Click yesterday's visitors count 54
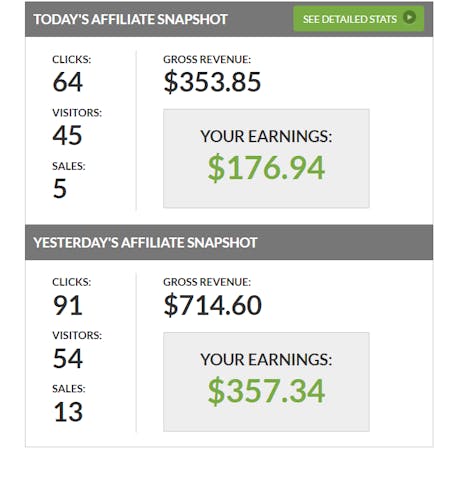459x480 pixels. 67,359
